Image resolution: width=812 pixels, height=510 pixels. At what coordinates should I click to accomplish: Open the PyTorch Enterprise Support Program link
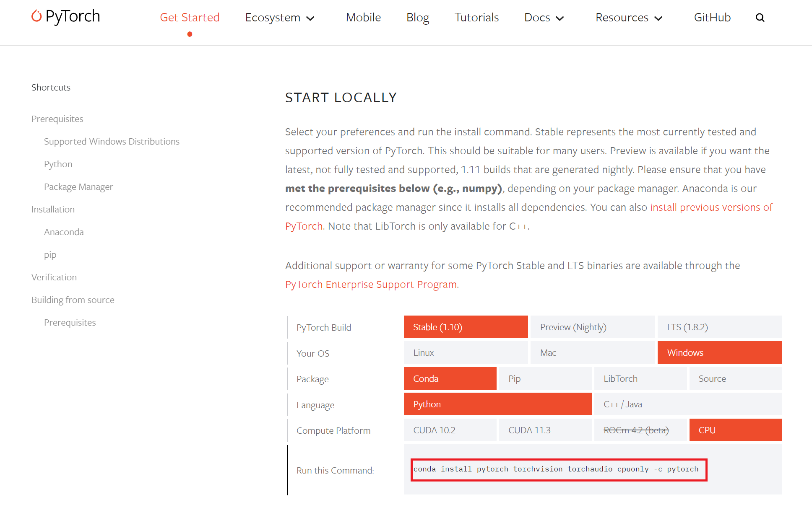[371, 285]
